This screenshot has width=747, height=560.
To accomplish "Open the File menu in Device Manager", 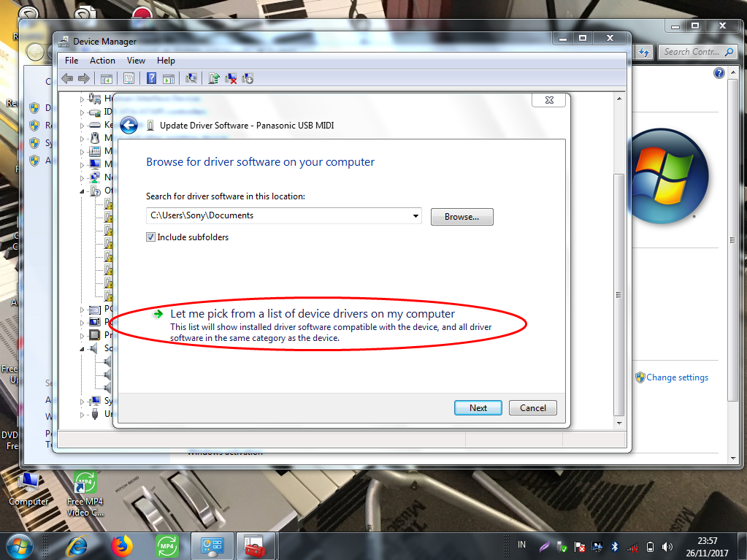I will click(x=72, y=61).
